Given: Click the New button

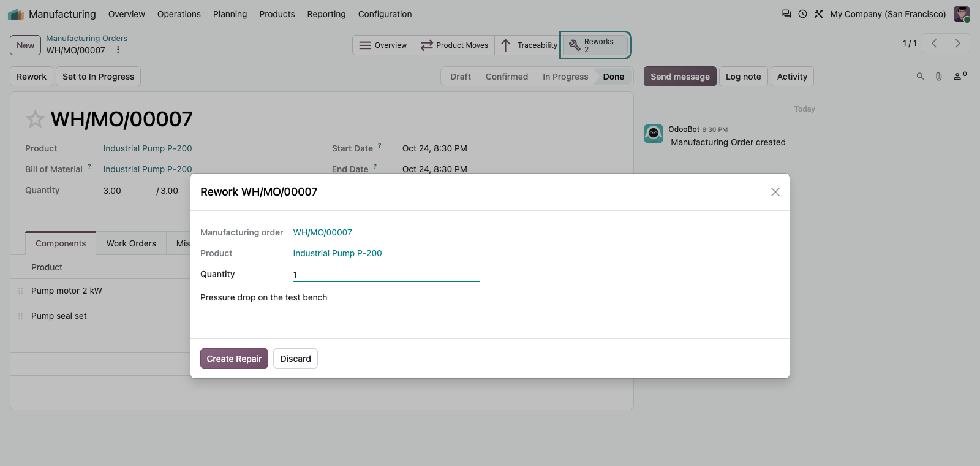Looking at the screenshot, I should click(25, 45).
